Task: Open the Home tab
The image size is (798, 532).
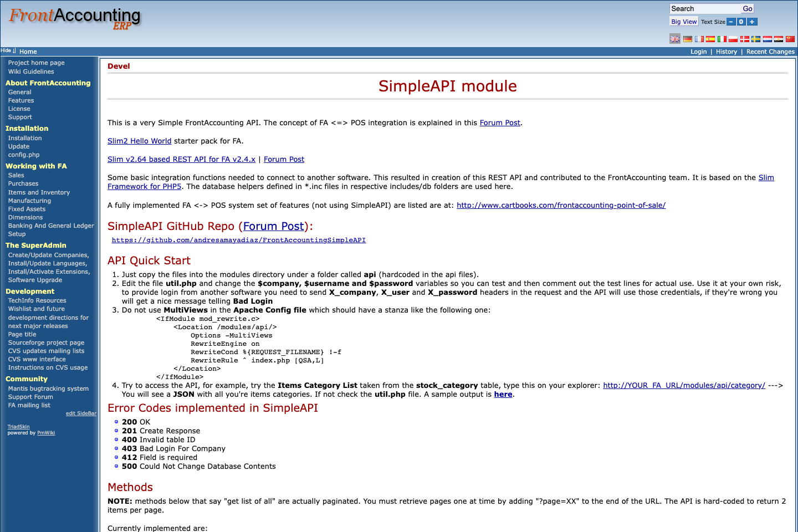Action: 28,51
